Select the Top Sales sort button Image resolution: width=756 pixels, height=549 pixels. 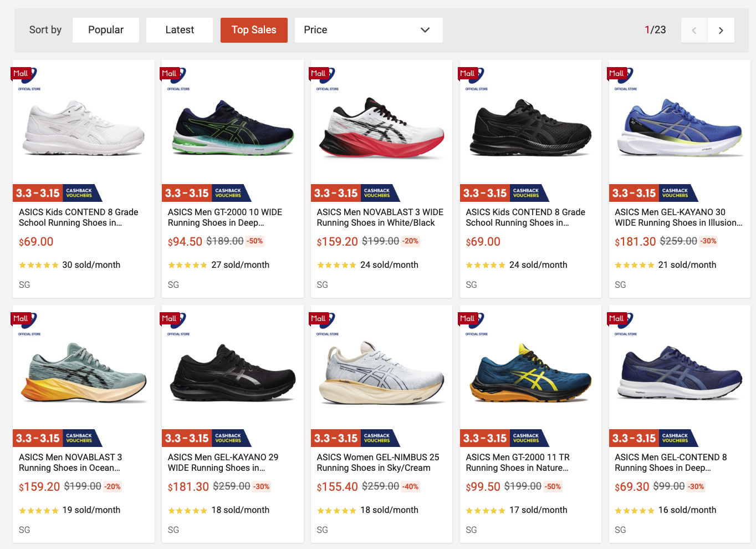(254, 30)
